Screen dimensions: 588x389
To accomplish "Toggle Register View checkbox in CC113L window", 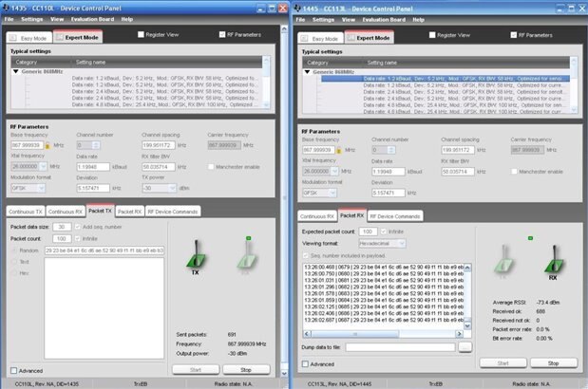I will [x=432, y=35].
